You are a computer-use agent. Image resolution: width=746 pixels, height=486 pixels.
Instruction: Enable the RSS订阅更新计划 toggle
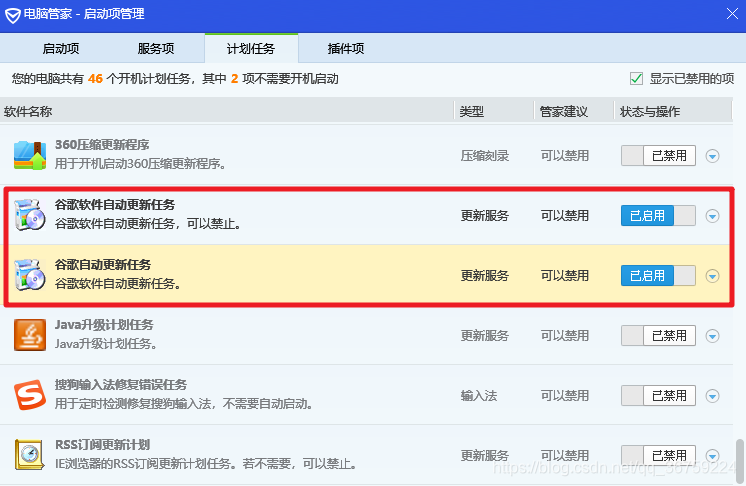(658, 455)
